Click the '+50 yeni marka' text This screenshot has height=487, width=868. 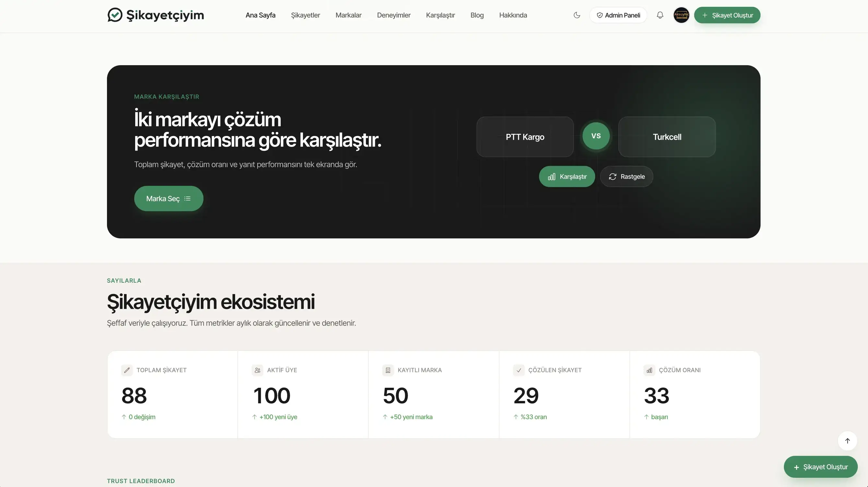411,417
